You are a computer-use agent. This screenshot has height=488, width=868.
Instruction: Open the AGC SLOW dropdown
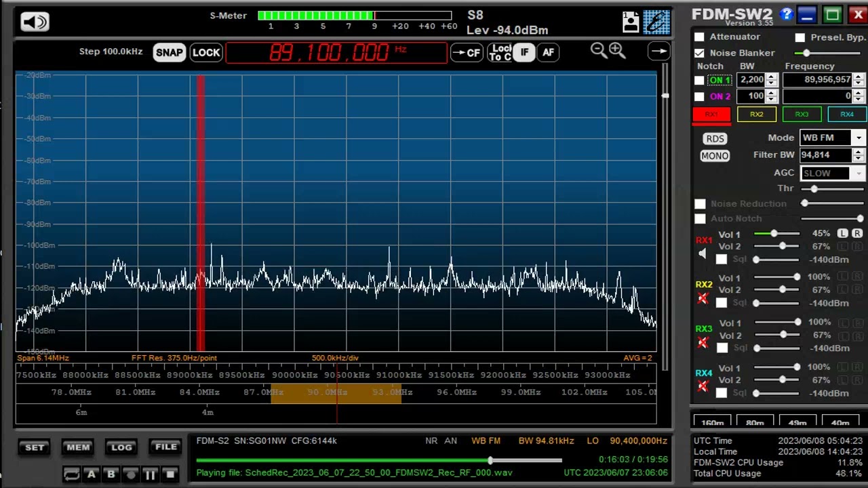tap(859, 174)
